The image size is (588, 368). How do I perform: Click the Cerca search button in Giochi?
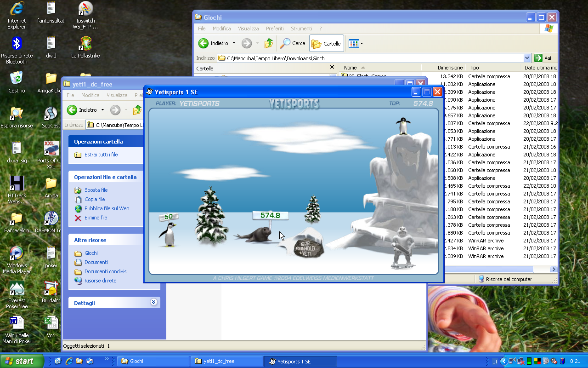(x=293, y=43)
